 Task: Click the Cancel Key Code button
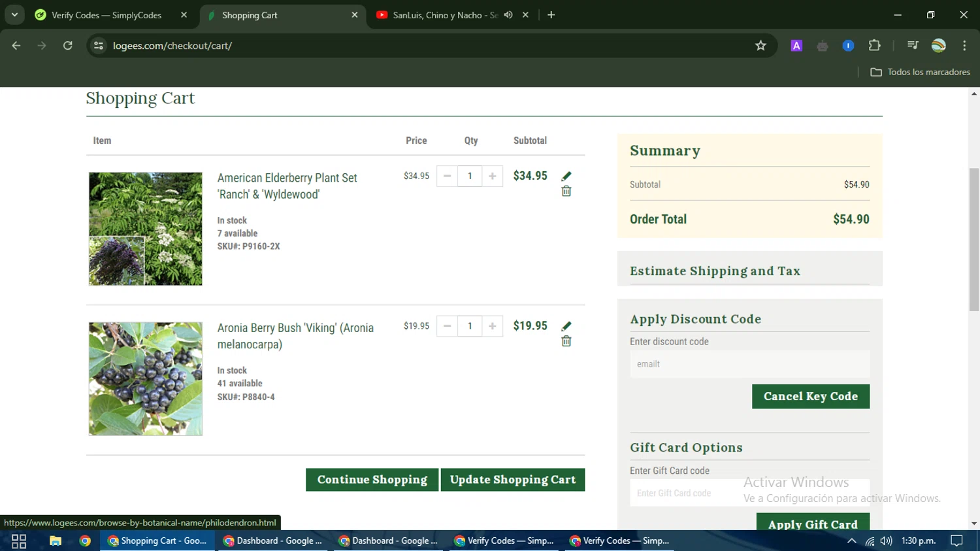[811, 396]
